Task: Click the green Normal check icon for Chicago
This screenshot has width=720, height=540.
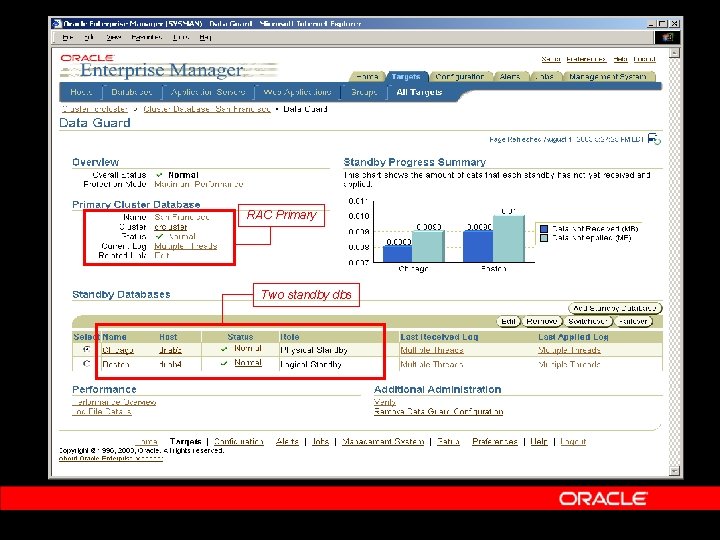Action: coord(224,349)
